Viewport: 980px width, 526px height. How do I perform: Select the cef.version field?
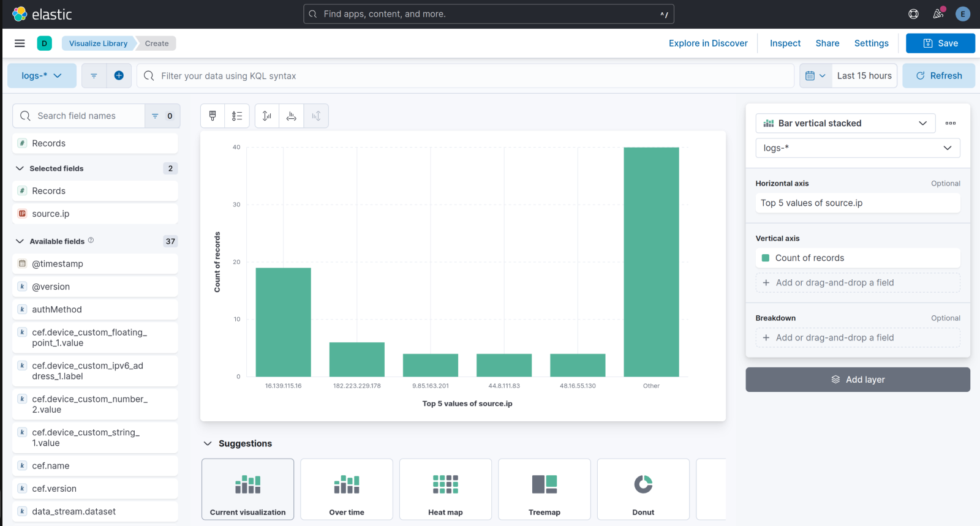click(95, 489)
